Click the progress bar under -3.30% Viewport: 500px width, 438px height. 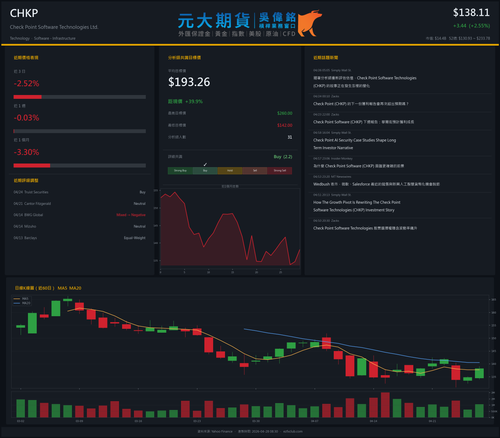point(80,166)
